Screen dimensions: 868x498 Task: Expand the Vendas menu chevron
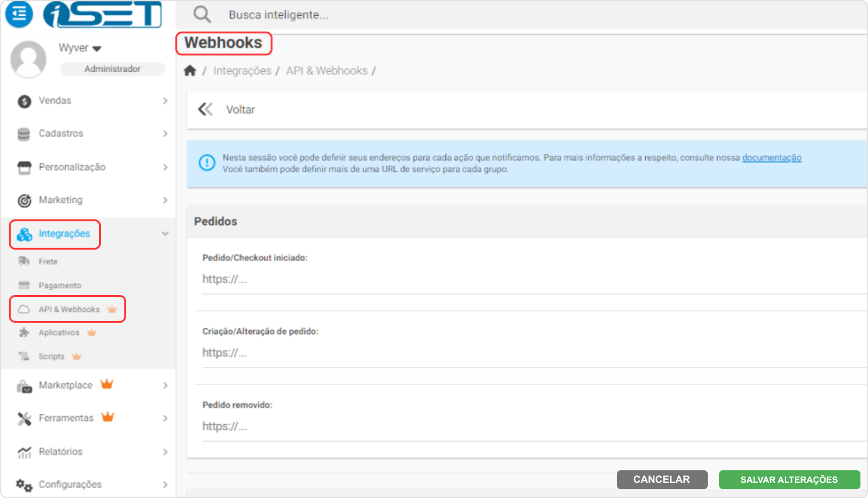(x=165, y=101)
